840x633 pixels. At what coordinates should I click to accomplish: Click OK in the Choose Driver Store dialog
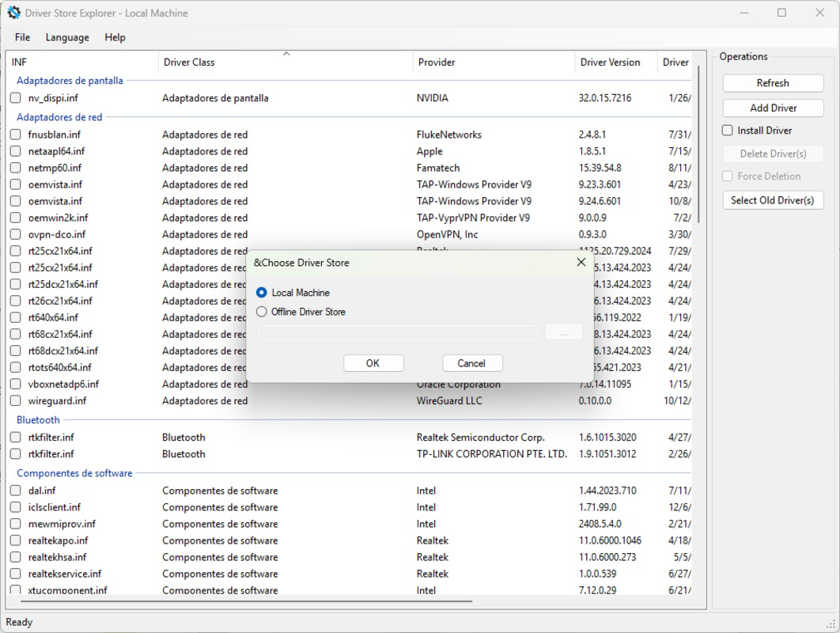pyautogui.click(x=373, y=363)
